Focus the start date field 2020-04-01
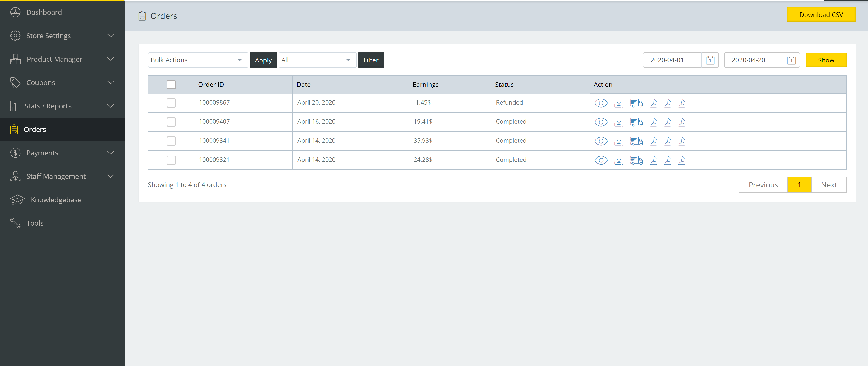 tap(672, 60)
